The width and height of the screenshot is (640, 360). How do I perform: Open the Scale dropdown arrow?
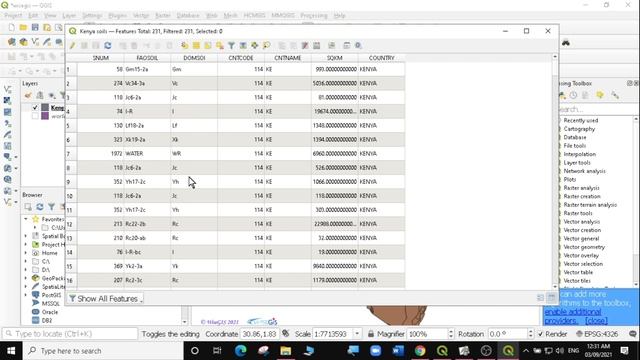pos(357,334)
